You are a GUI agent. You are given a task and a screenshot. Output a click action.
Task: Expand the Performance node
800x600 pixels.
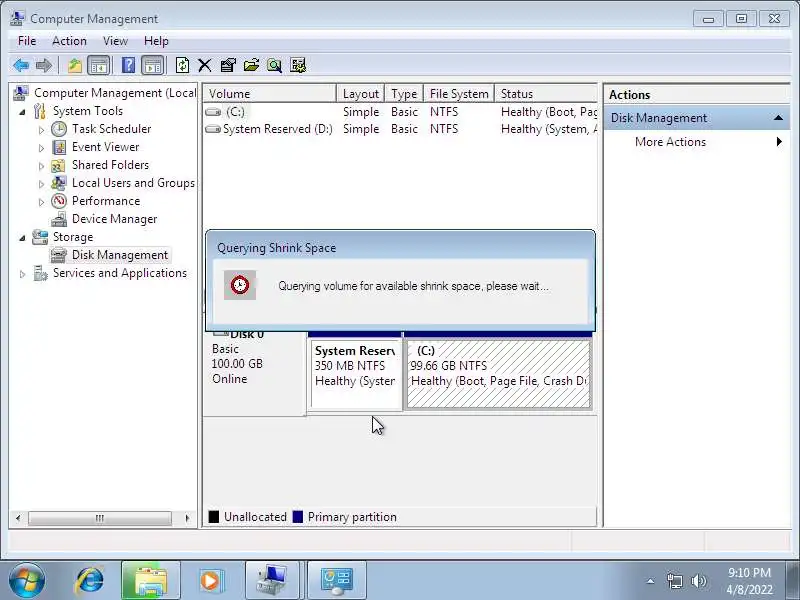point(41,202)
